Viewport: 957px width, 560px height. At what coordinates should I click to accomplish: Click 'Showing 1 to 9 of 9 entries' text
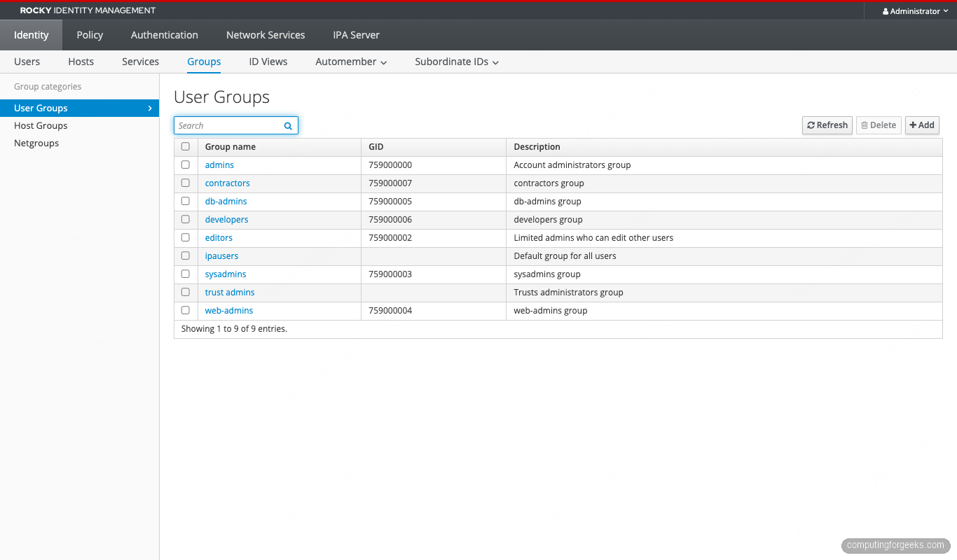tap(234, 329)
